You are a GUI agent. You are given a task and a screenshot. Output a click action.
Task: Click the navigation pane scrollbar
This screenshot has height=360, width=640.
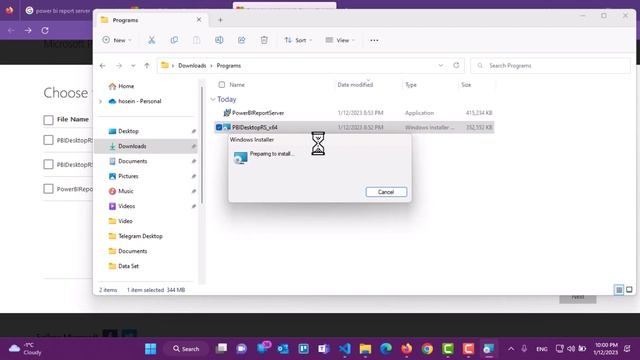pyautogui.click(x=202, y=145)
